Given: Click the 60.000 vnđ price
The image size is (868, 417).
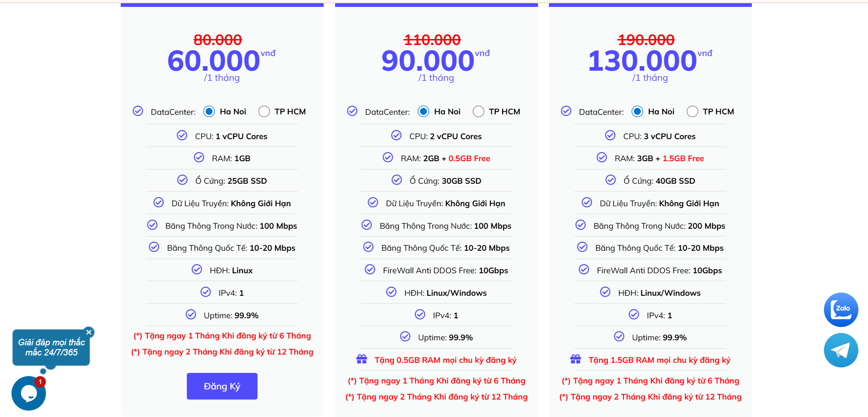Looking at the screenshot, I should click(214, 61).
